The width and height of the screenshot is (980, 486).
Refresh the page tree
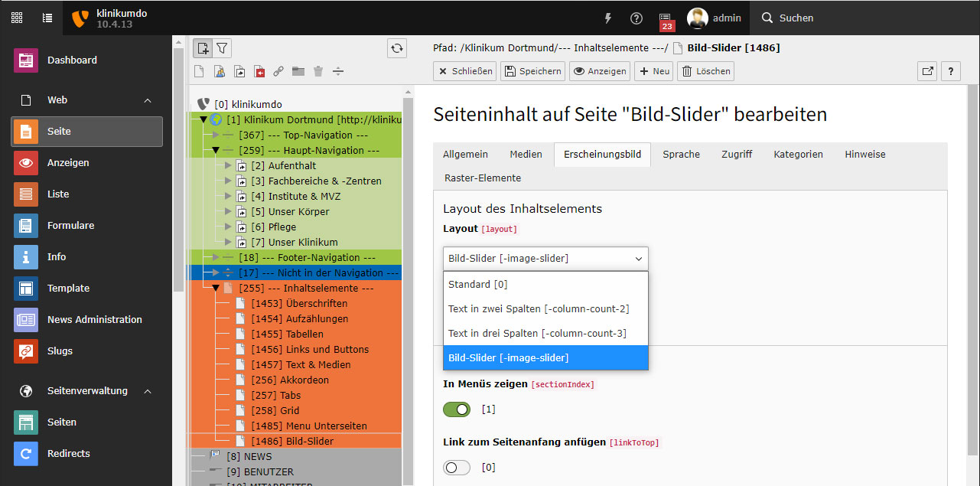tap(397, 48)
